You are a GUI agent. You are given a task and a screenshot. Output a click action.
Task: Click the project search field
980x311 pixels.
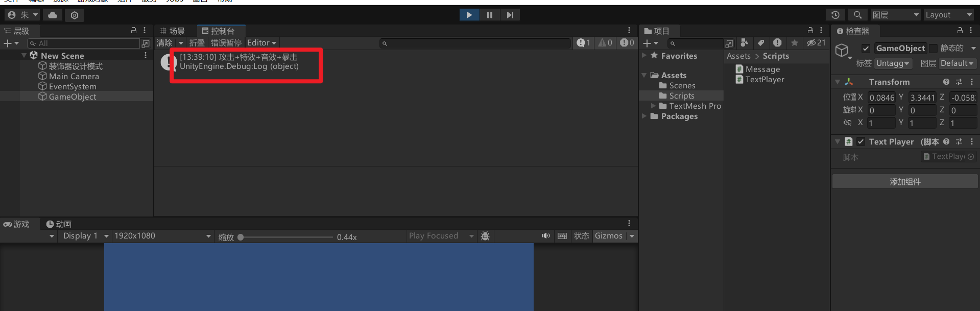(x=696, y=43)
